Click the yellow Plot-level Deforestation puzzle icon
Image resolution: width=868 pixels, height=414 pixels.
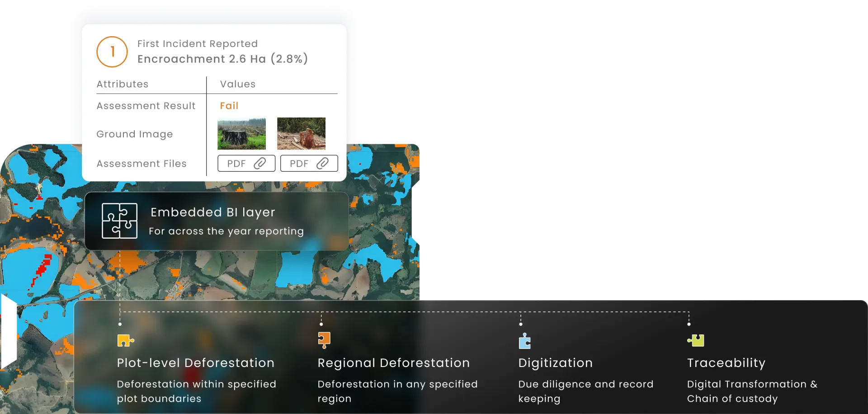(126, 340)
